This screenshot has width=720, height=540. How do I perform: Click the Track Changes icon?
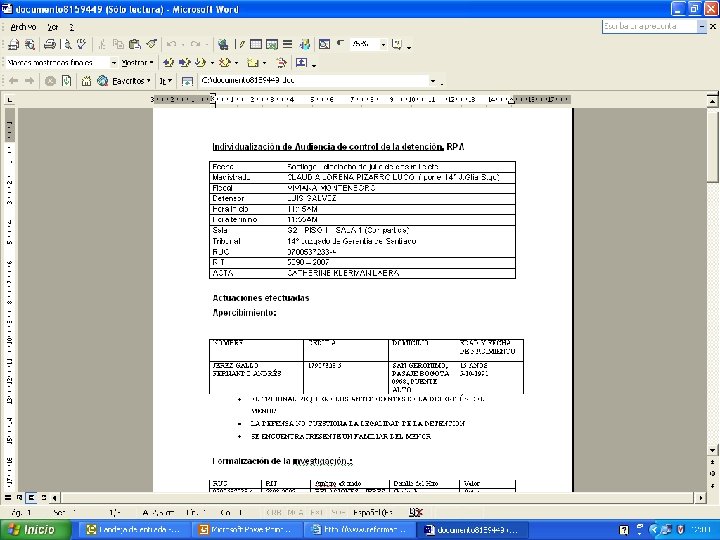point(281,62)
